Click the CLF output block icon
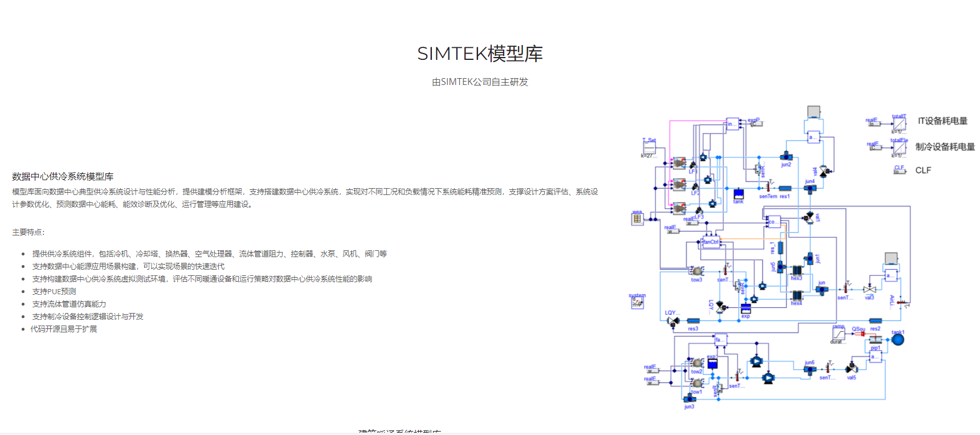This screenshot has height=435, width=980. [x=900, y=170]
